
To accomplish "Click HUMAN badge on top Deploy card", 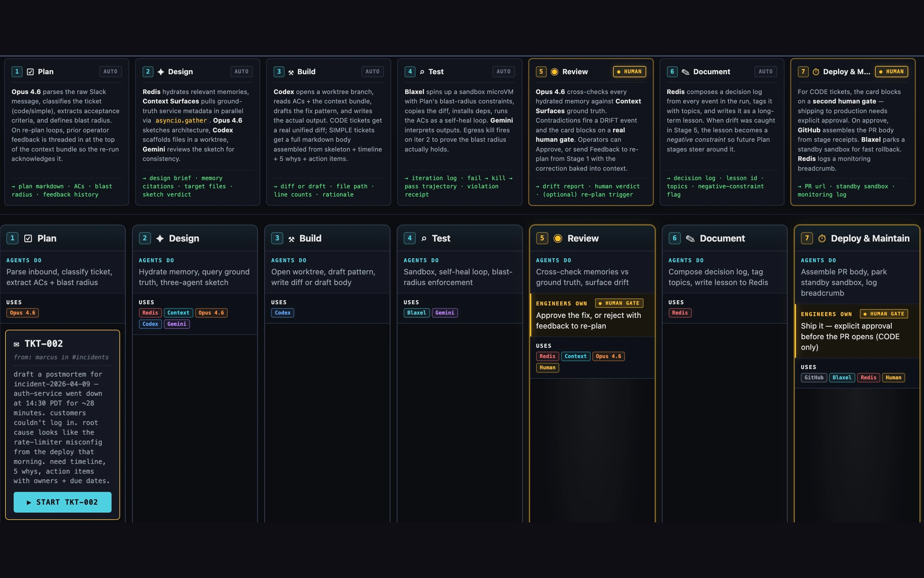I will (891, 71).
